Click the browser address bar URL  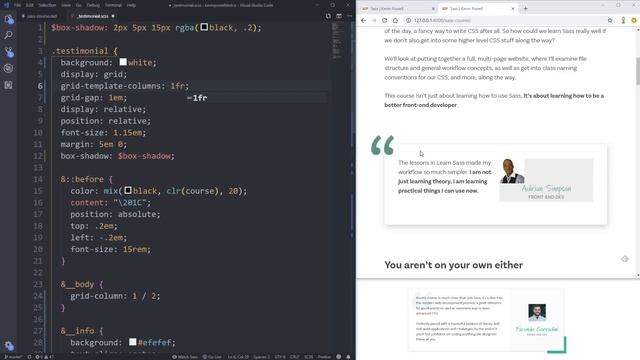click(x=442, y=20)
